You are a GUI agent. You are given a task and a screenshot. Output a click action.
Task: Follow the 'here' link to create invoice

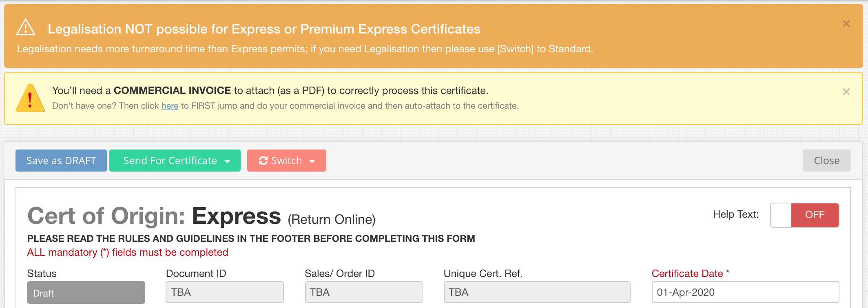[x=169, y=106]
